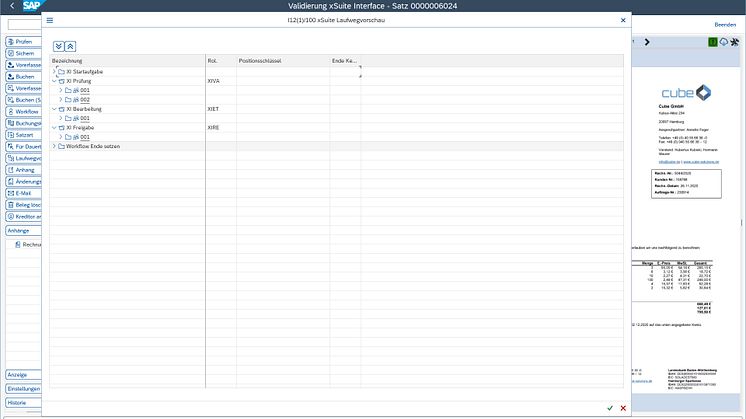The height and width of the screenshot is (419, 746).
Task: Select the Workflow Ende setzen row label
Action: coord(93,146)
